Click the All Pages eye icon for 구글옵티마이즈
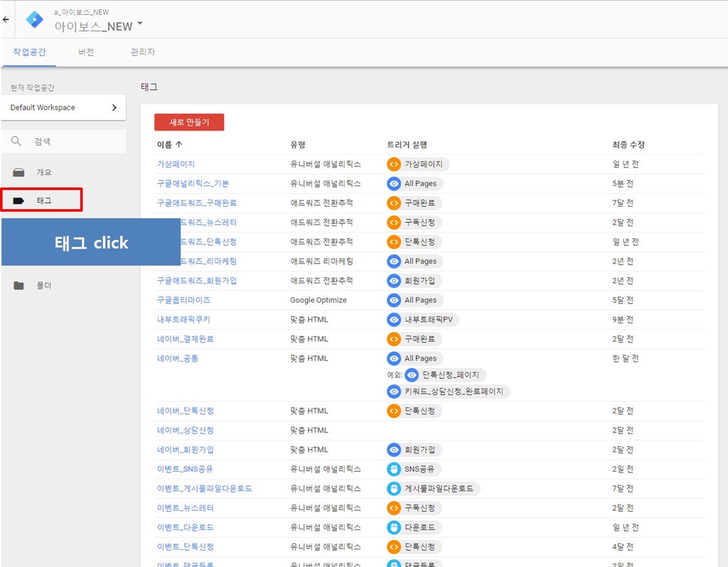728x567 pixels. coord(394,301)
